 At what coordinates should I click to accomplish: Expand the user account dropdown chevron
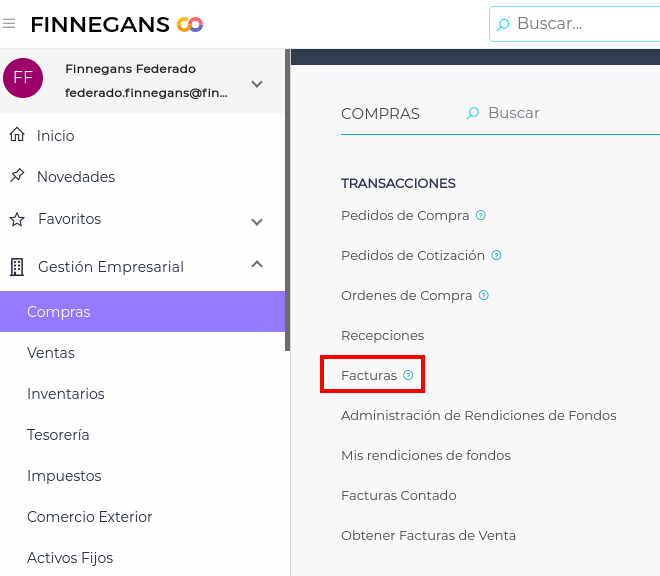click(257, 84)
